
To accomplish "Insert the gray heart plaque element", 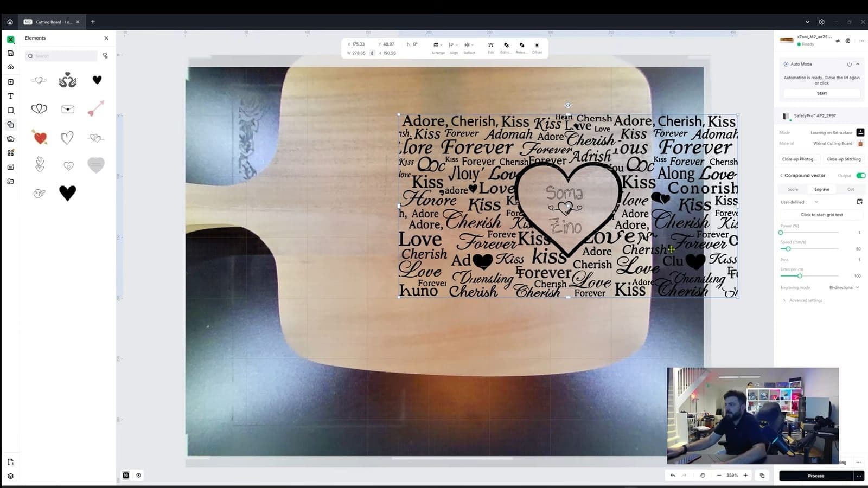I will 96,165.
